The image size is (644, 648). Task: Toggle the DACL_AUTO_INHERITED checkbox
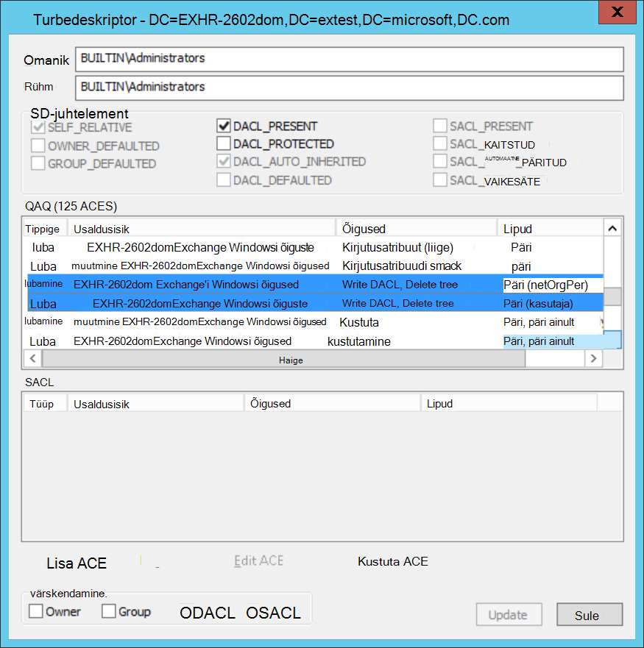[x=224, y=161]
